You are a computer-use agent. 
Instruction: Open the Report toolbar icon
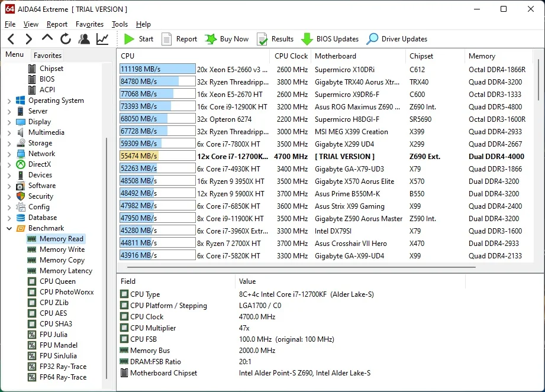166,39
